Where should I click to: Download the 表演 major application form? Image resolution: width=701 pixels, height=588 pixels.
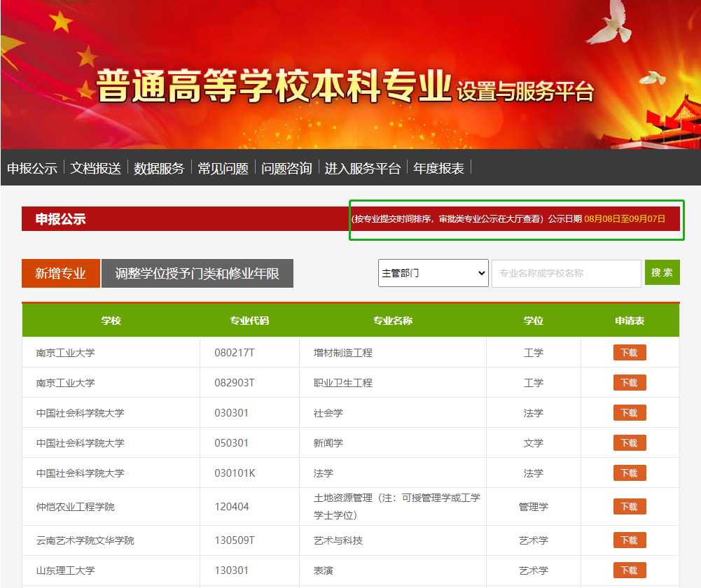(629, 570)
